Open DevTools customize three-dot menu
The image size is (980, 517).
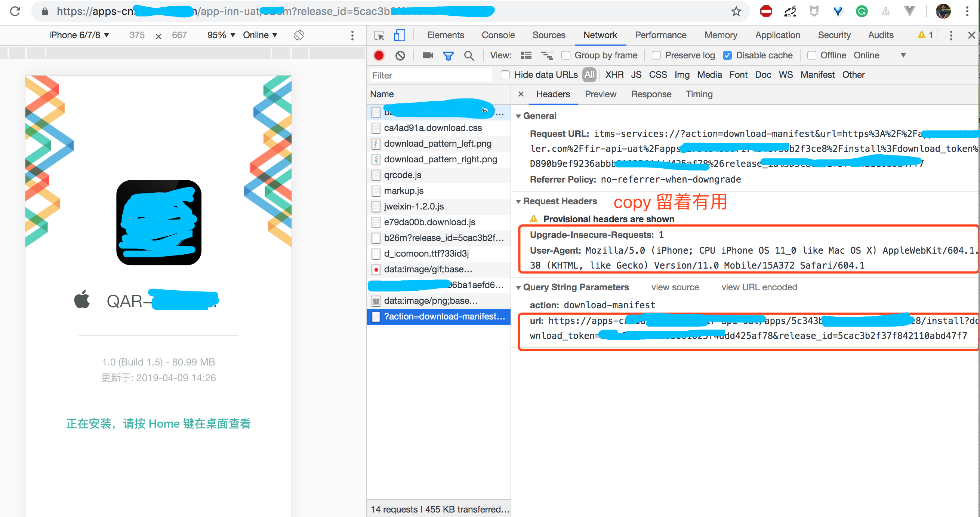pos(951,36)
